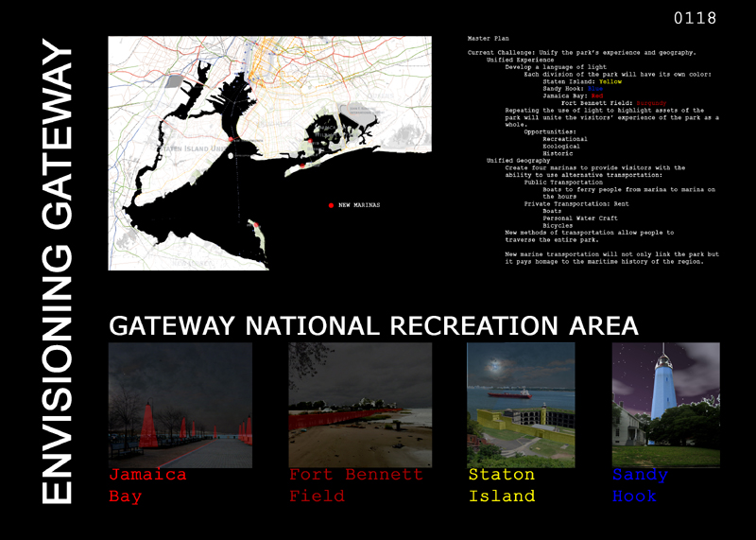Screen dimensions: 756x540
Task: Click the Jamaica Bay red-lit promenade photo
Action: pos(180,405)
